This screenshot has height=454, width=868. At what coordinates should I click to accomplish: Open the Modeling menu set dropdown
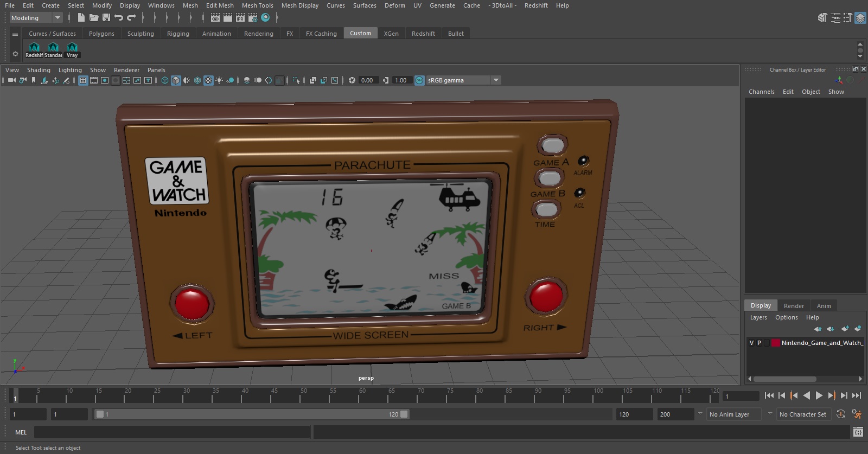click(x=36, y=18)
